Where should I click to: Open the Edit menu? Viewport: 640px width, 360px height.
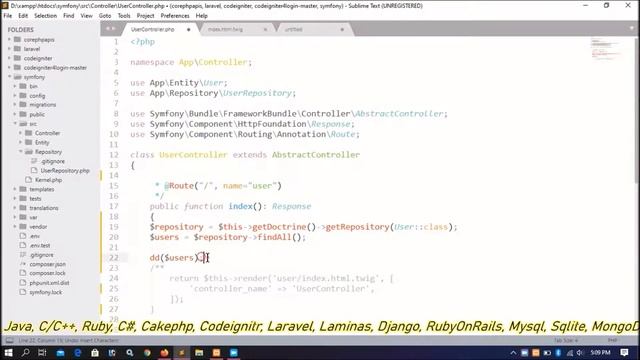tap(23, 16)
